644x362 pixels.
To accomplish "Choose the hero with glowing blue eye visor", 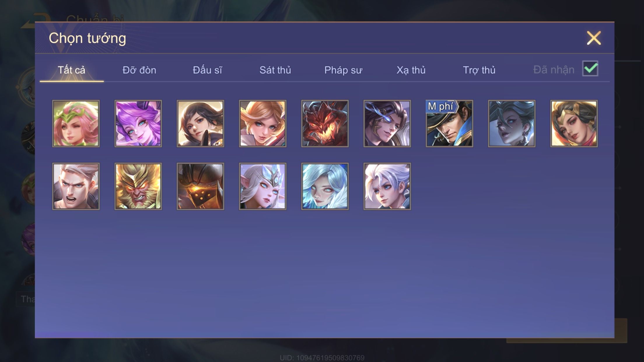I will [387, 123].
